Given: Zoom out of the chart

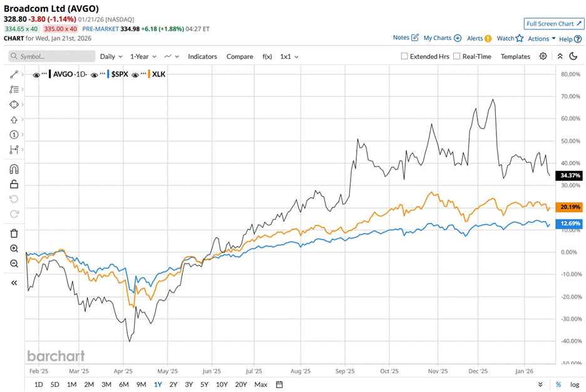Looking at the screenshot, I should [x=14, y=264].
